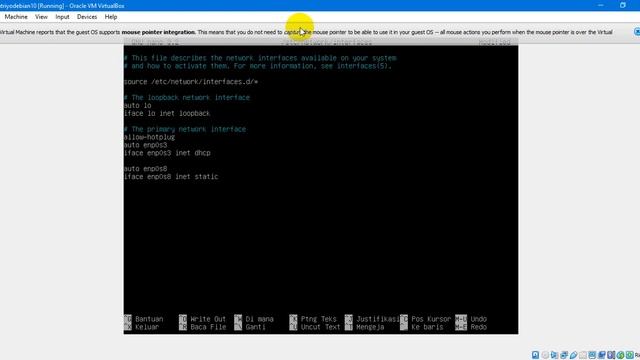Click the 'iface lo inet loopback' line
Viewport: 640px width, 360px height.
click(x=167, y=113)
